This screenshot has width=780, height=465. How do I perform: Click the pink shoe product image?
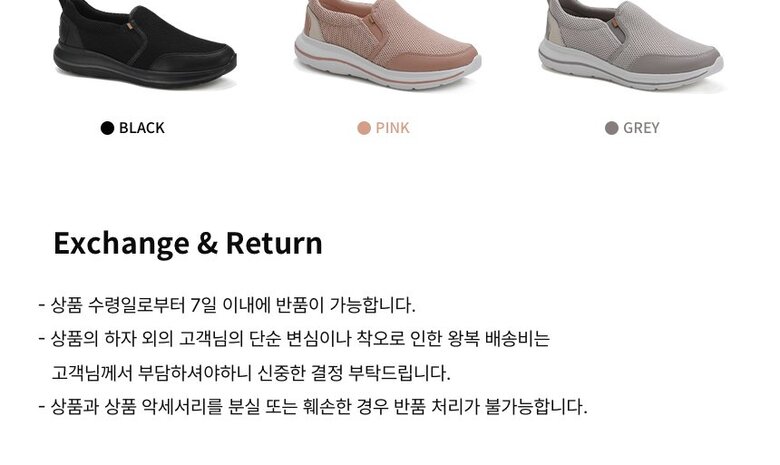[x=387, y=45]
